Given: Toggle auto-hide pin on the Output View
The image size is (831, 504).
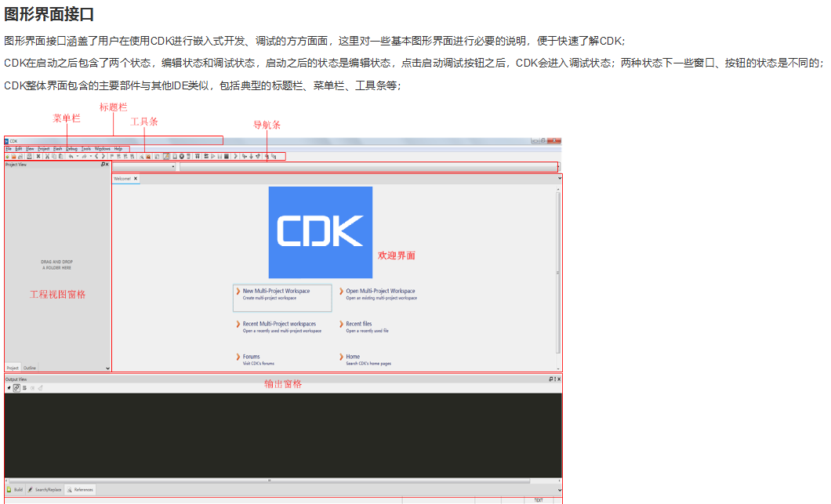Looking at the screenshot, I should point(551,379).
